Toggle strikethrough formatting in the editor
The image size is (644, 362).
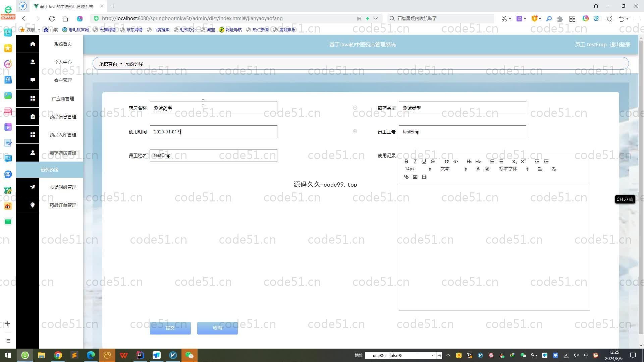point(433,162)
